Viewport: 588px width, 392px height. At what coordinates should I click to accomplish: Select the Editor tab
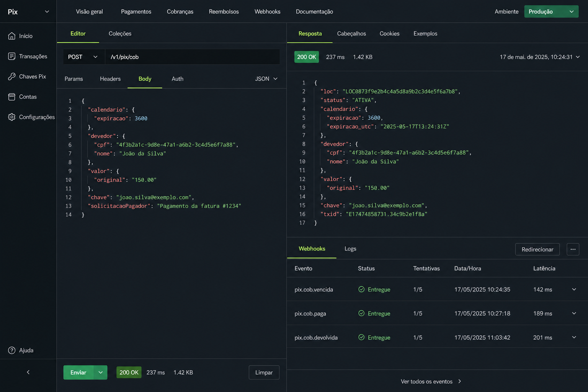point(78,34)
